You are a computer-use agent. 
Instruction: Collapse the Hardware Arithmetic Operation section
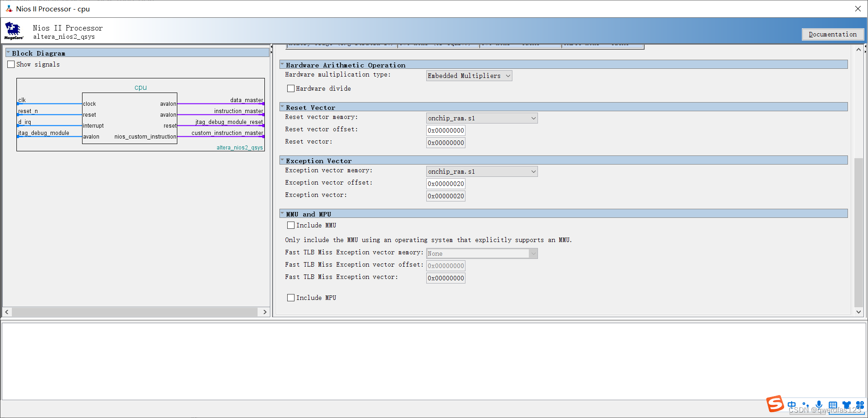282,65
